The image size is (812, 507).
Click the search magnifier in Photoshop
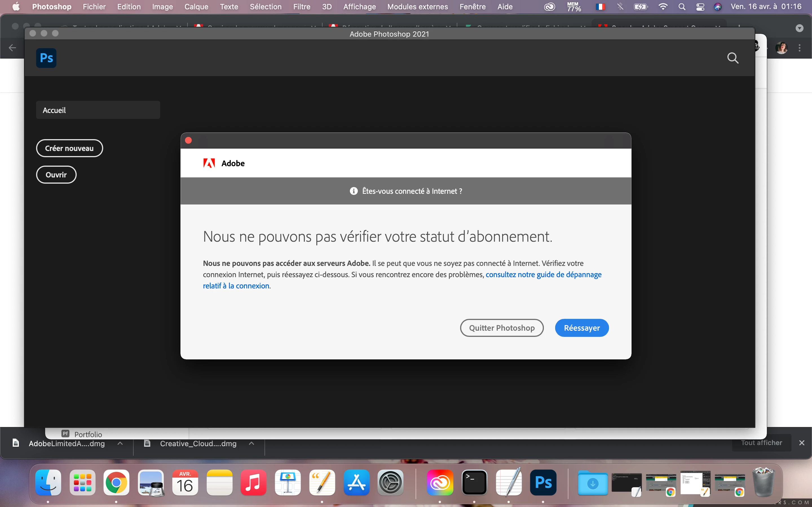click(x=732, y=58)
